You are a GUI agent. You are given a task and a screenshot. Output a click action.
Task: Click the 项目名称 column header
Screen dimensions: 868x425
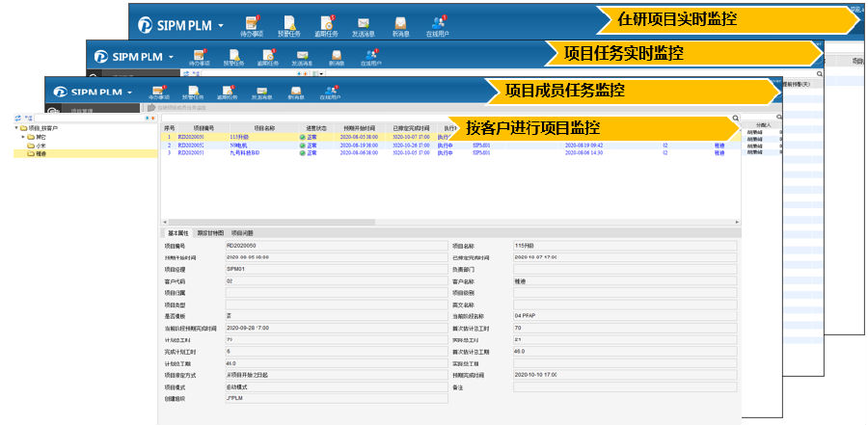pos(263,127)
